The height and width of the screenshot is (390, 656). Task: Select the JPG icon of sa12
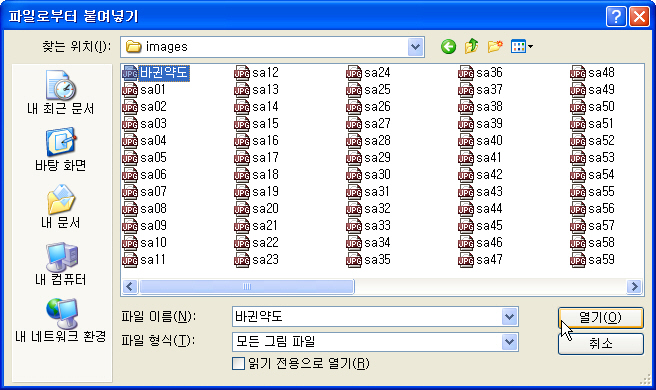242,73
